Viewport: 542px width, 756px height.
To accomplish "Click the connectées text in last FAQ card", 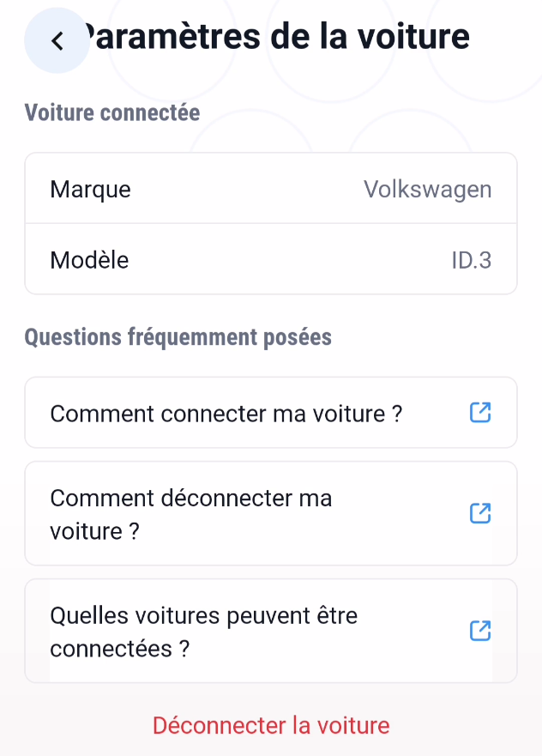I will [111, 649].
